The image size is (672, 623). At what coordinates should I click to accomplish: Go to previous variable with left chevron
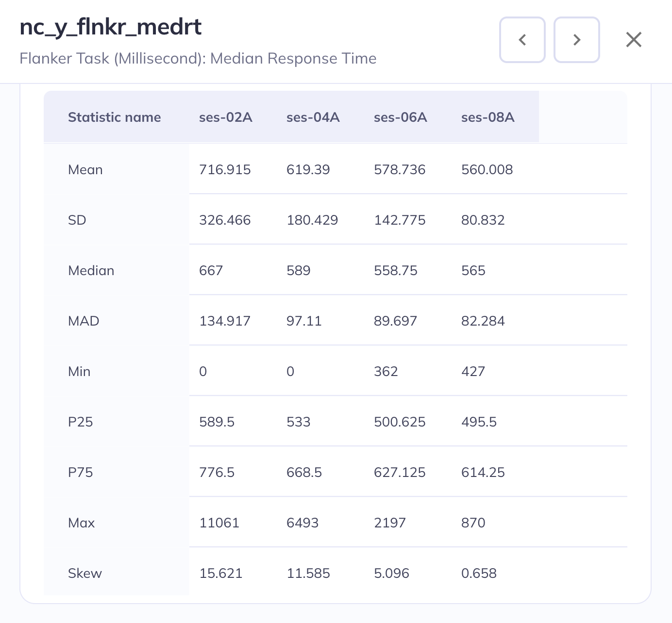point(522,40)
